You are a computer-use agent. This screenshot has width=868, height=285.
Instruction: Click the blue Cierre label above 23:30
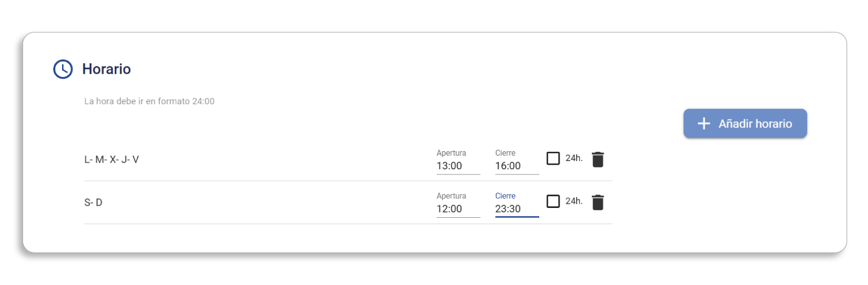point(505,196)
